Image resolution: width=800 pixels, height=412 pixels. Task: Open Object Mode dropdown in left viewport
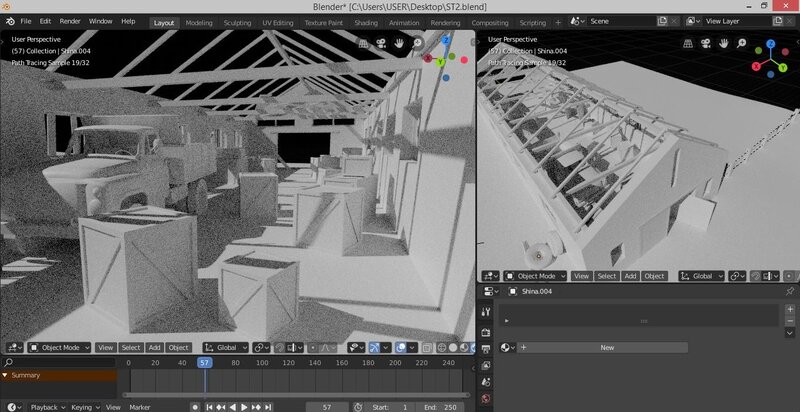click(x=57, y=347)
